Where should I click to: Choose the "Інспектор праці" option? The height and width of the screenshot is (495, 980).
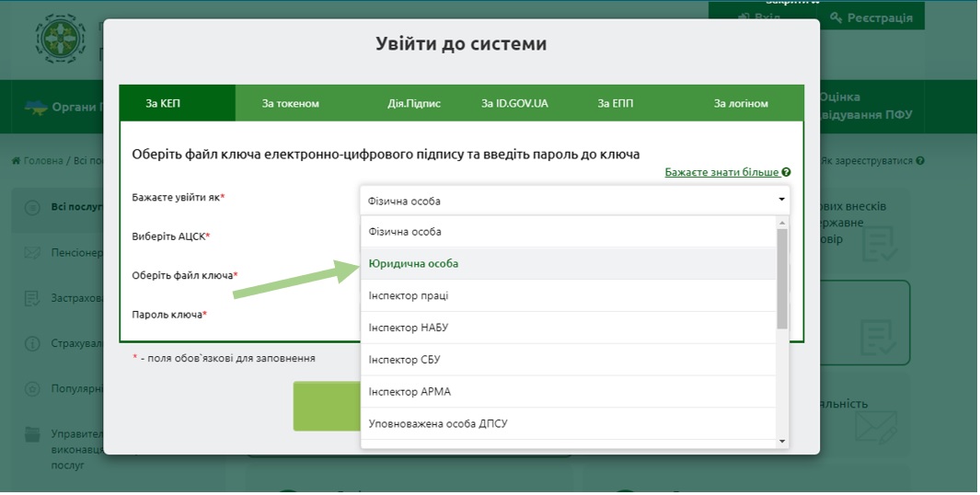(x=409, y=296)
